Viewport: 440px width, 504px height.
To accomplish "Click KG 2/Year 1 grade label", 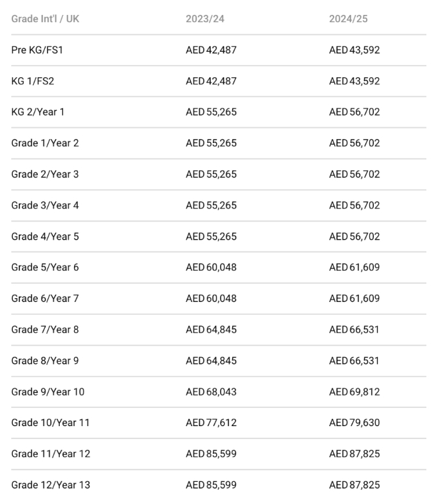I will 38,112.
